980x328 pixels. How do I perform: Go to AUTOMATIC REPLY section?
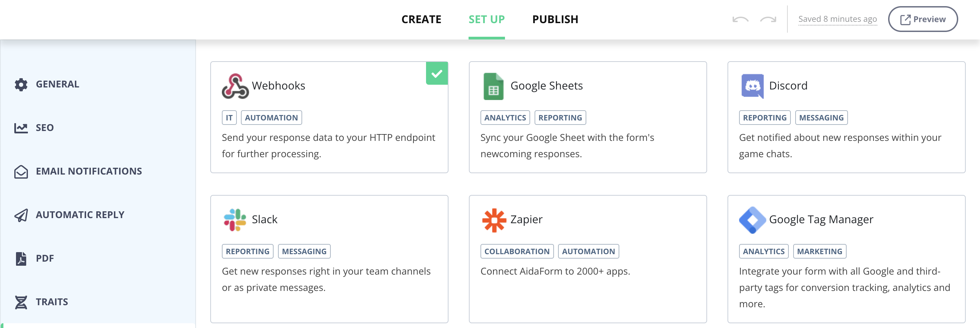(80, 215)
